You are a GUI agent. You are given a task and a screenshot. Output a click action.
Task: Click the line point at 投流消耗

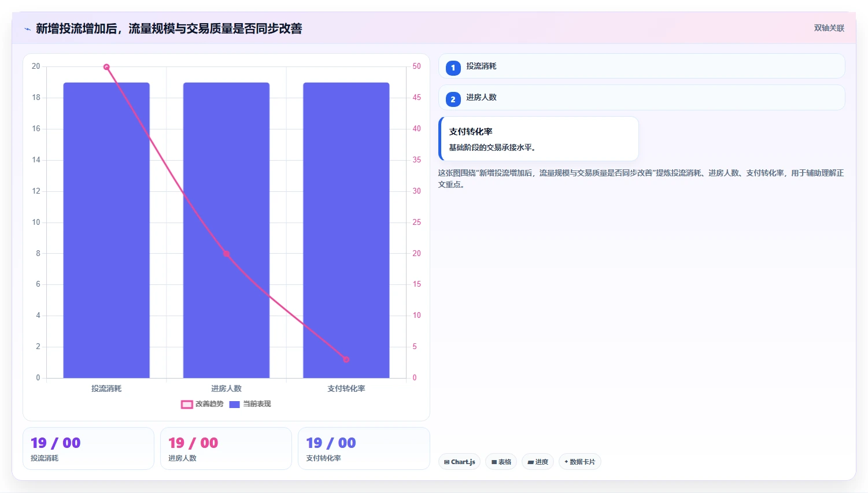click(106, 67)
